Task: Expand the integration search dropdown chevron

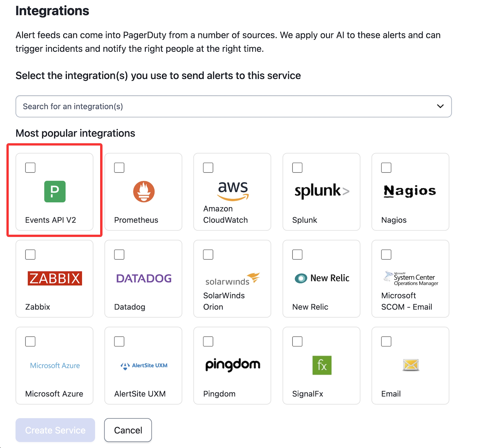Action: [x=440, y=106]
